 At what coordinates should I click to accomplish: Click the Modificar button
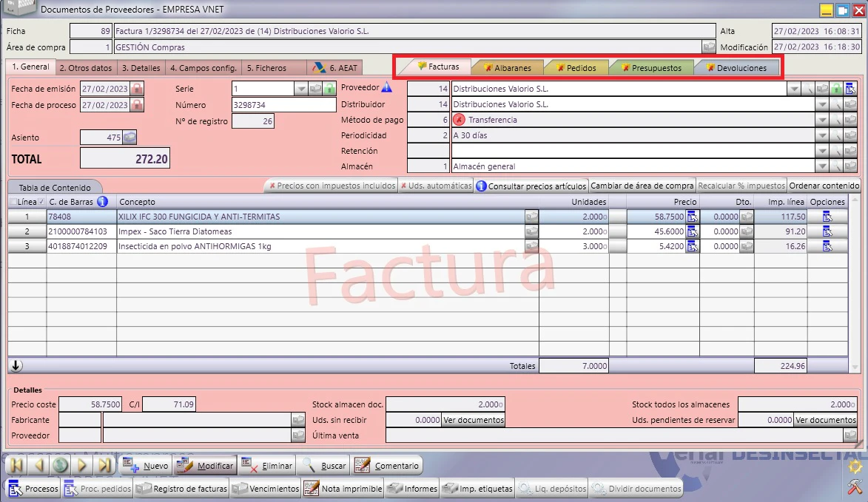tap(206, 466)
